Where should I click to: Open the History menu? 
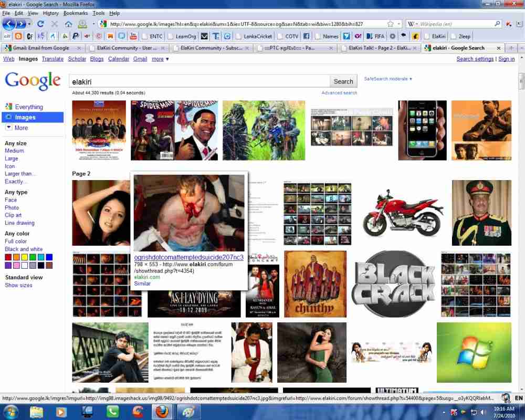(50, 13)
